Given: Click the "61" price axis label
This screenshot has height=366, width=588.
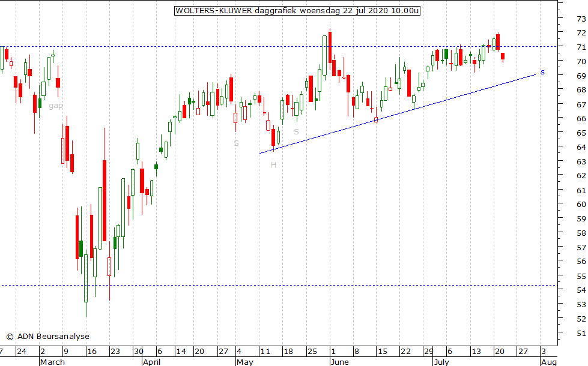Looking at the screenshot, I should [x=581, y=191].
